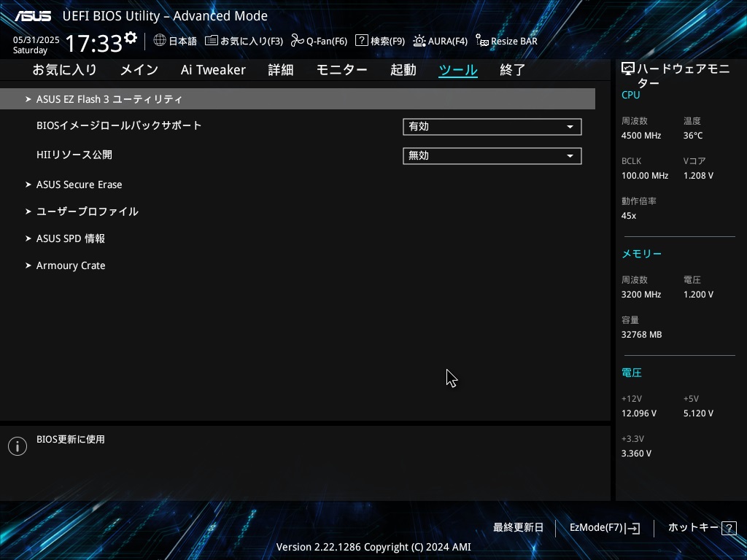Click the memory voltage 1.200 V value
Viewport: 747px width, 560px height.
tap(698, 295)
